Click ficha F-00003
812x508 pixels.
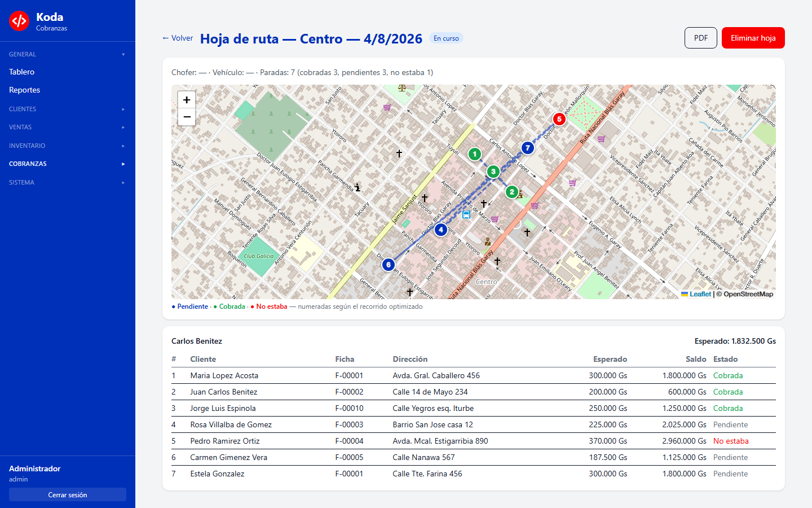(x=349, y=424)
